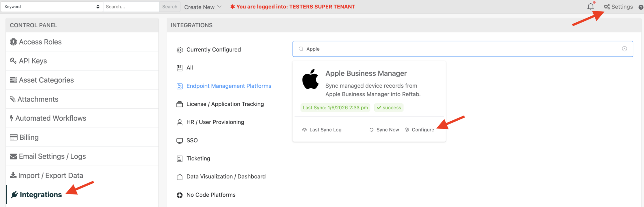Click the HR / User Provisioning person icon
Image resolution: width=644 pixels, height=207 pixels.
180,123
